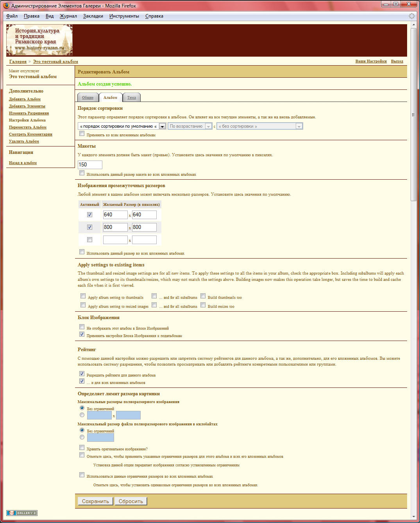
Task: Click the Gallery 2 logo badge
Action: [x=22, y=513]
